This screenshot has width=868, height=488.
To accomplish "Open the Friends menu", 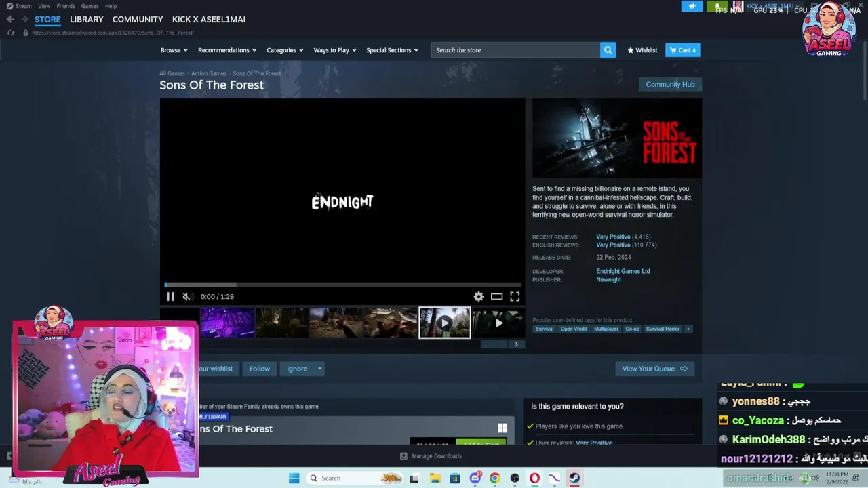I will tap(66, 6).
